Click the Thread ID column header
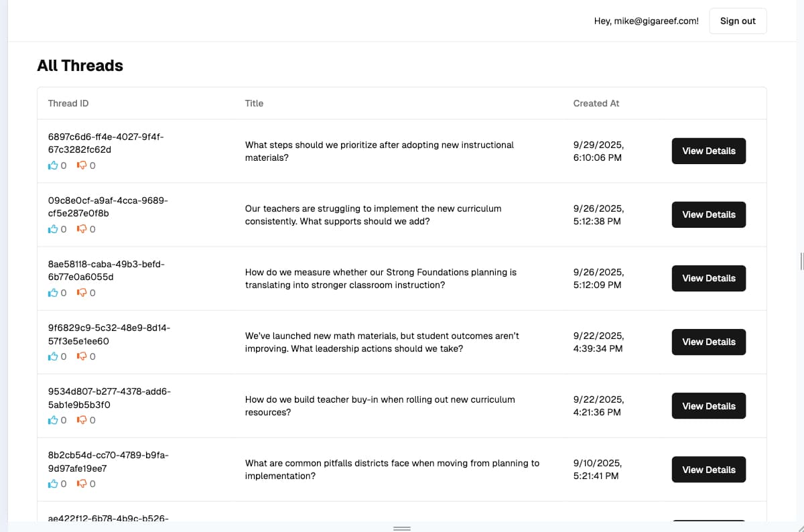Image resolution: width=804 pixels, height=532 pixels. point(68,103)
